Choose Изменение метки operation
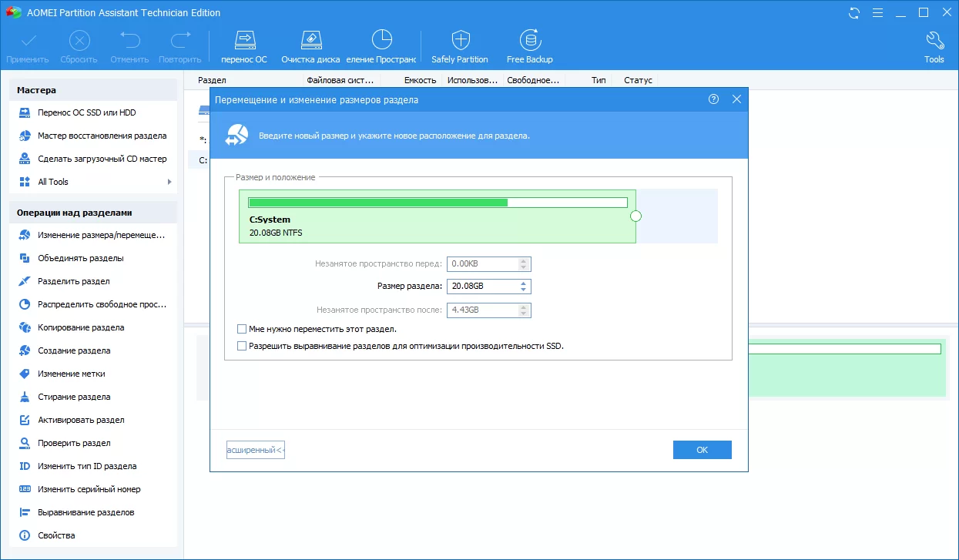Image resolution: width=959 pixels, height=560 pixels. [x=92, y=374]
